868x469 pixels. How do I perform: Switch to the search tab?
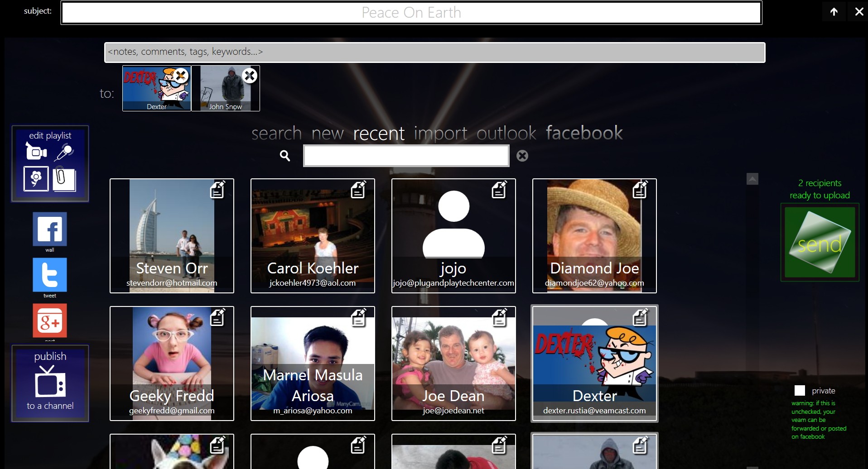click(x=276, y=133)
